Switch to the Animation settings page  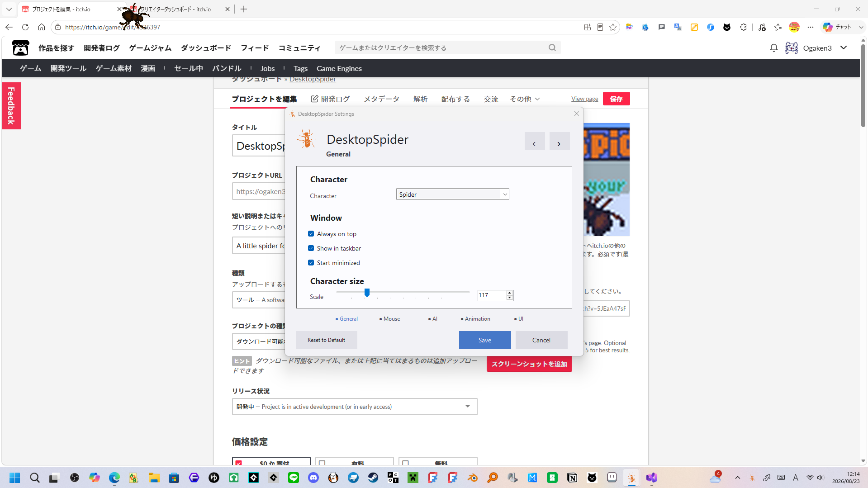(x=475, y=319)
